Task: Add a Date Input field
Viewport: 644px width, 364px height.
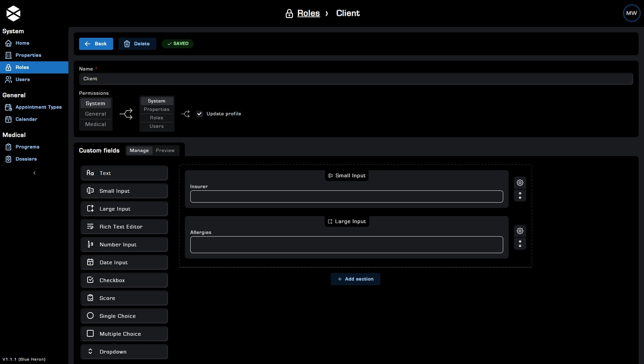Action: pos(124,262)
